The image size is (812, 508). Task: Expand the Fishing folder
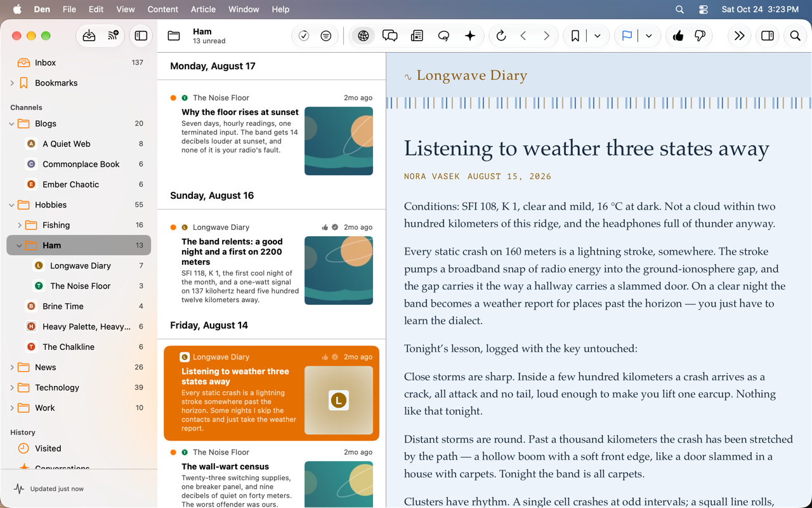tap(20, 225)
